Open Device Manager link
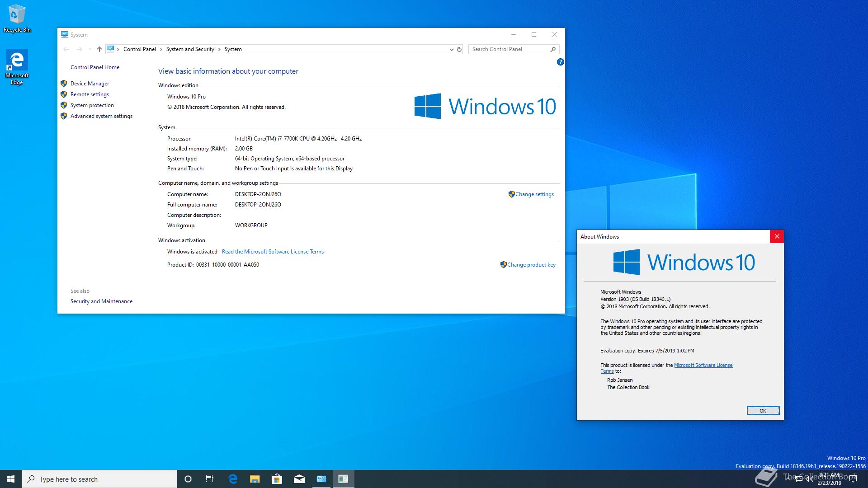The image size is (868, 488). [90, 84]
